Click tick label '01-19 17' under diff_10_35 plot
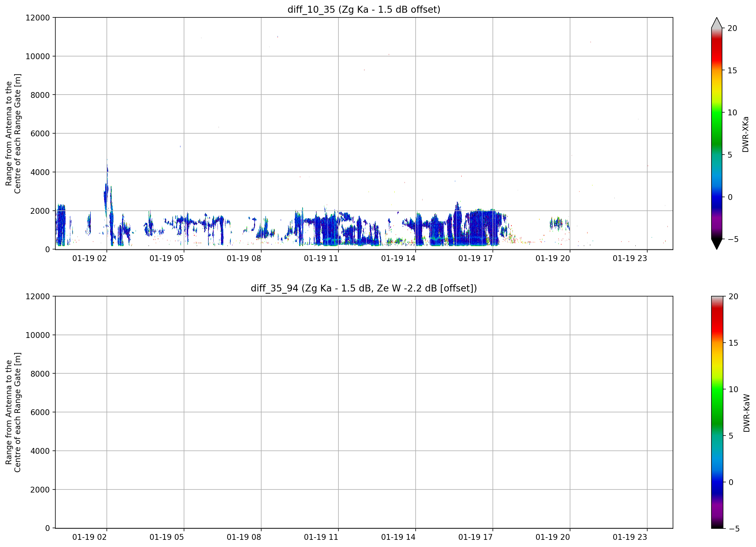Image resolution: width=756 pixels, height=547 pixels. [475, 259]
